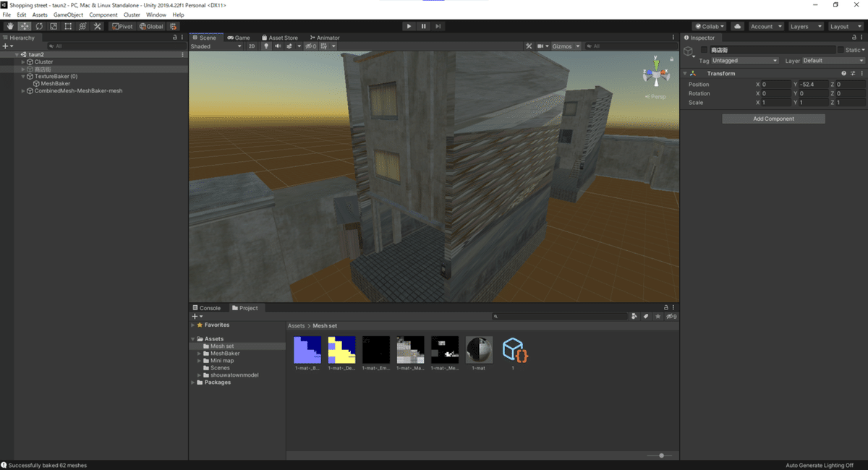Open the Account dropdown
This screenshot has width=868, height=470.
(766, 26)
